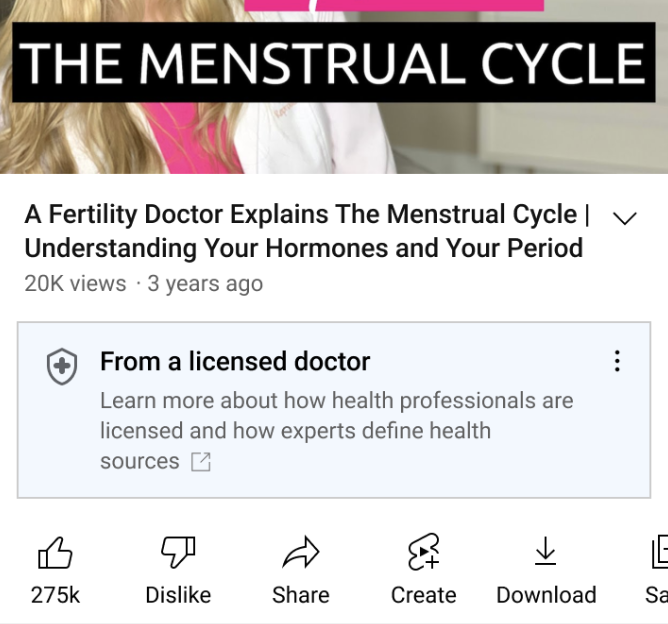Image resolution: width=668 pixels, height=624 pixels.
Task: Tap the Create remix icon
Action: tap(423, 552)
